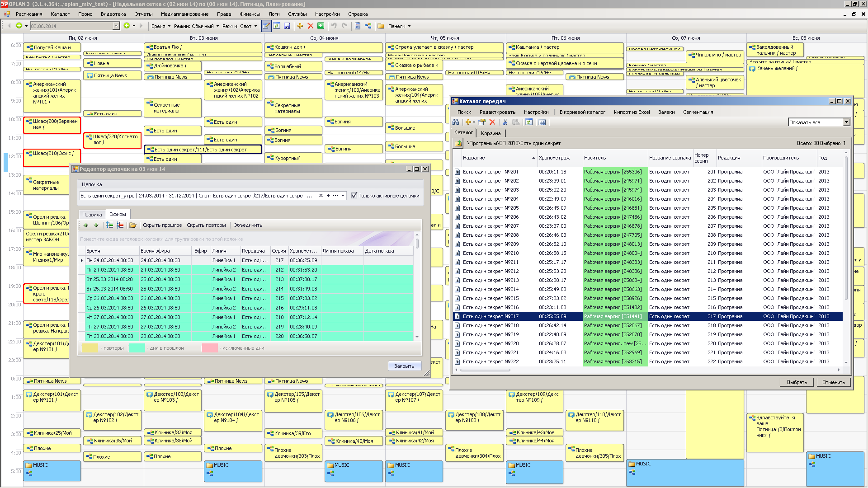The width and height of the screenshot is (868, 488).
Task: Click the open folder icon in chain editor
Action: pos(133,225)
